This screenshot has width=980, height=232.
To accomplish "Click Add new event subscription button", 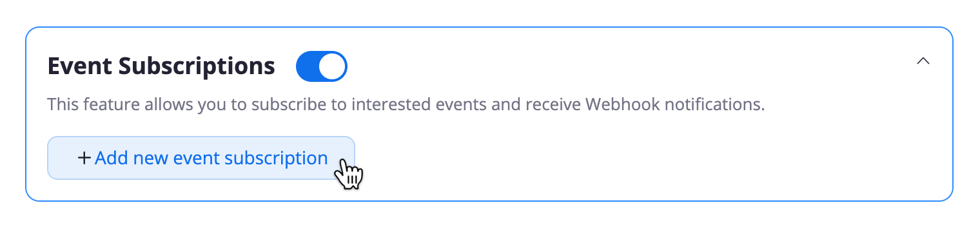I will (x=201, y=158).
